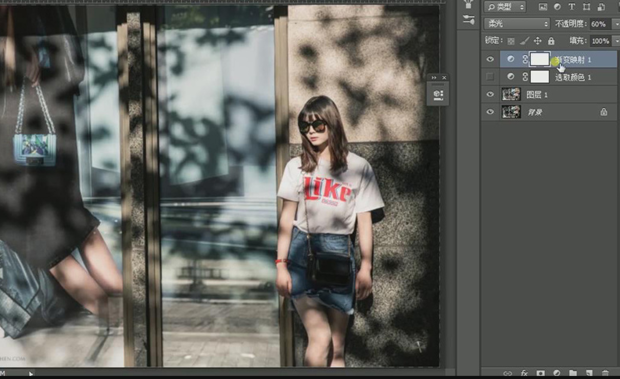Click the fx add layer style icon
This screenshot has height=379, width=620.
click(524, 373)
